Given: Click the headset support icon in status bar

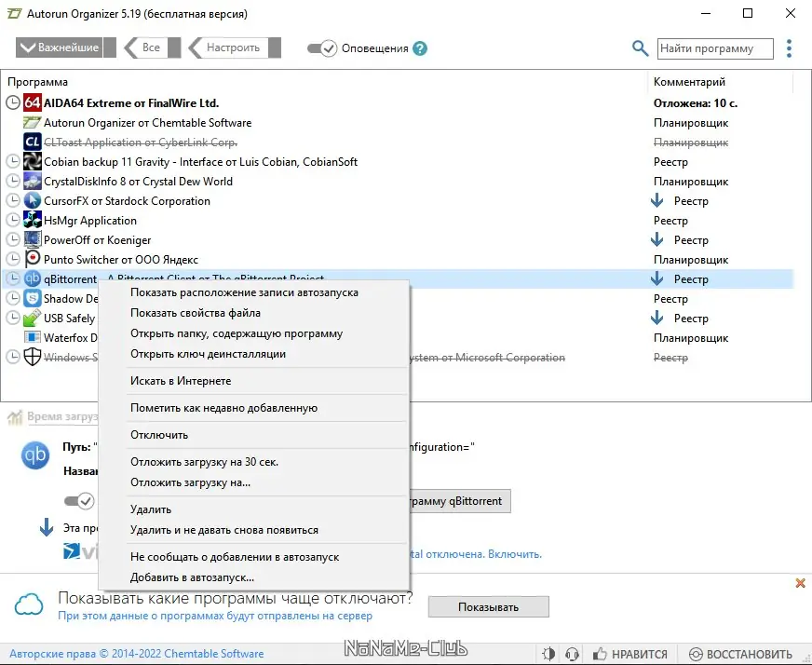Looking at the screenshot, I should coord(572,654).
